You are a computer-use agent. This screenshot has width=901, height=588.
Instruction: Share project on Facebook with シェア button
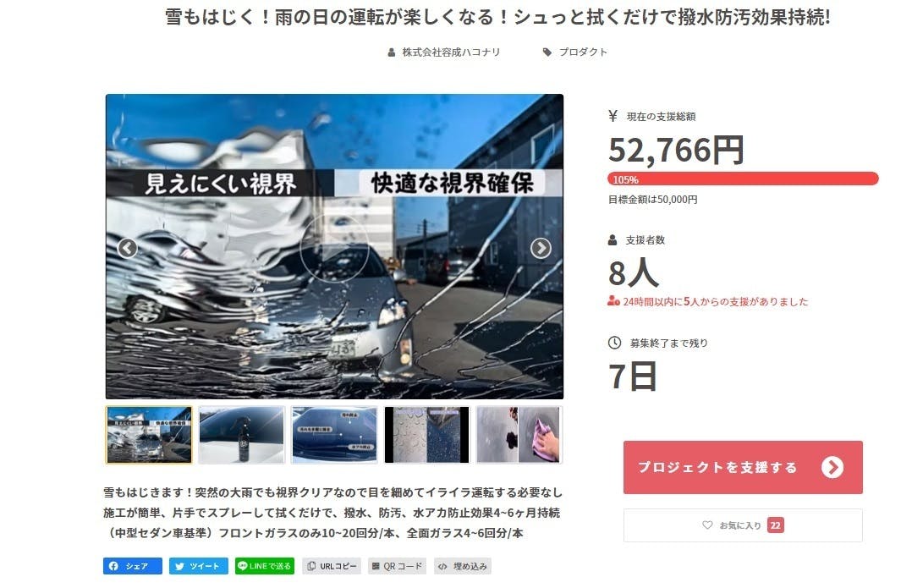point(133,566)
